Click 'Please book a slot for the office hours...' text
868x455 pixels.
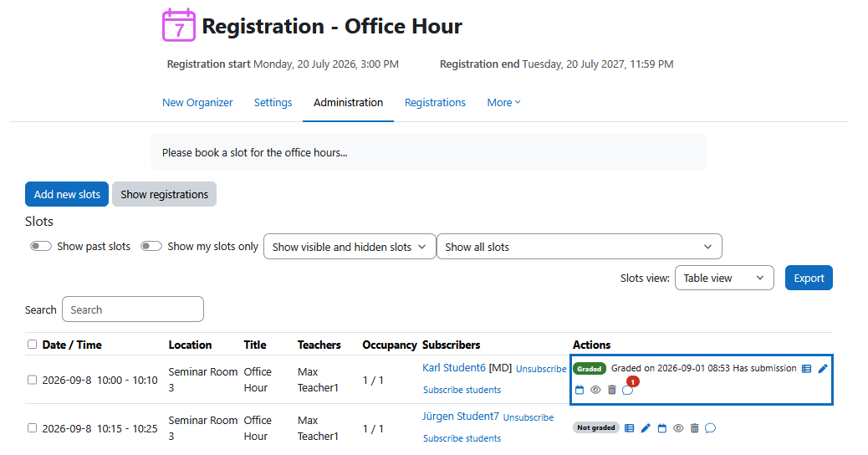coord(255,153)
